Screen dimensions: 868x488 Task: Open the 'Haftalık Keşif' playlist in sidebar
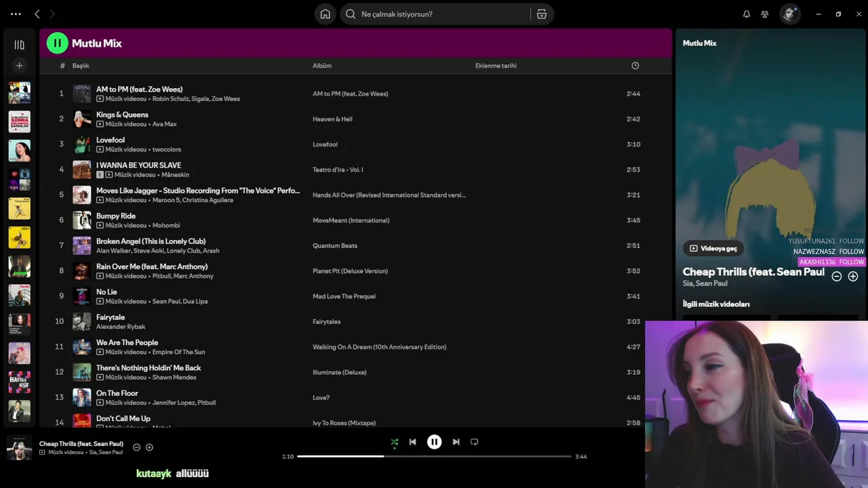pos(19,382)
